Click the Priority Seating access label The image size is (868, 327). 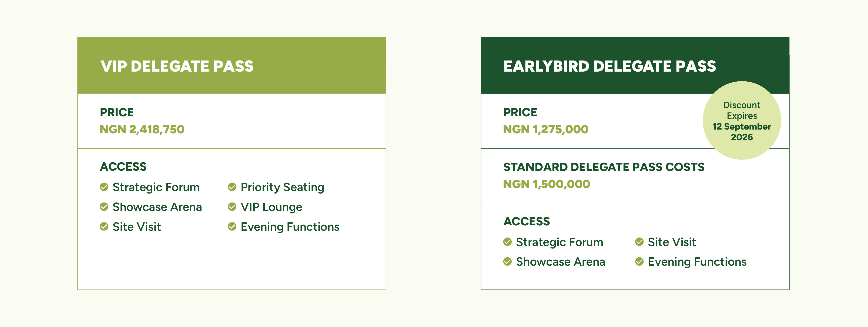pyautogui.click(x=282, y=187)
